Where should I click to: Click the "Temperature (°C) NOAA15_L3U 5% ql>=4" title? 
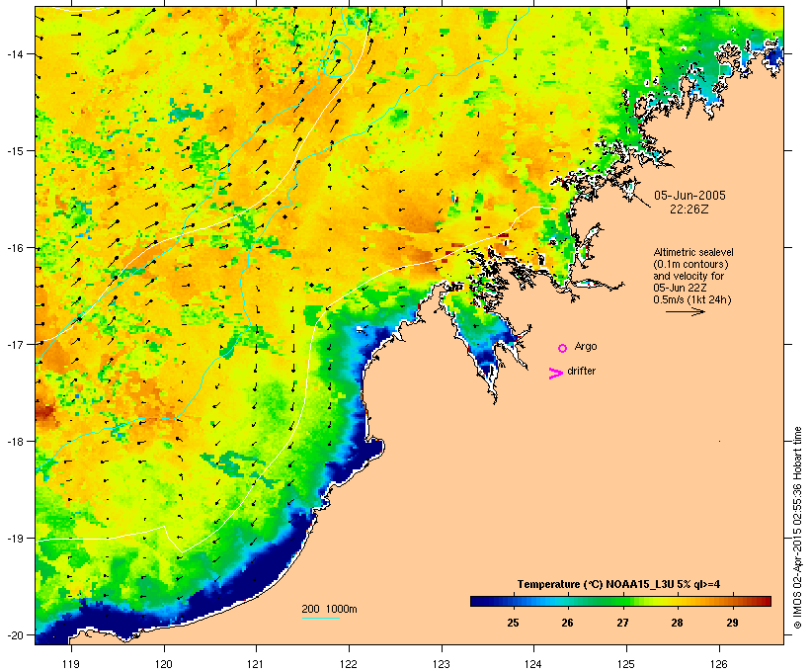[619, 584]
